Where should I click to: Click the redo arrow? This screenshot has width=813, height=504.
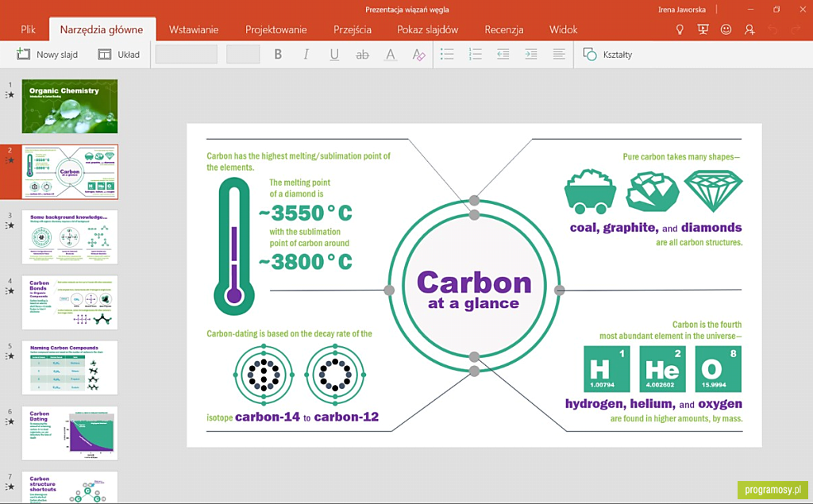point(796,30)
